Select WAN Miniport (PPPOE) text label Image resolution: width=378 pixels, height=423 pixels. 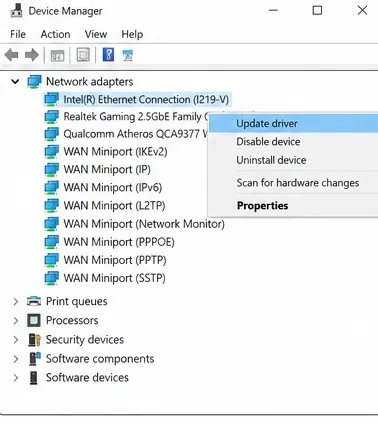click(x=119, y=242)
